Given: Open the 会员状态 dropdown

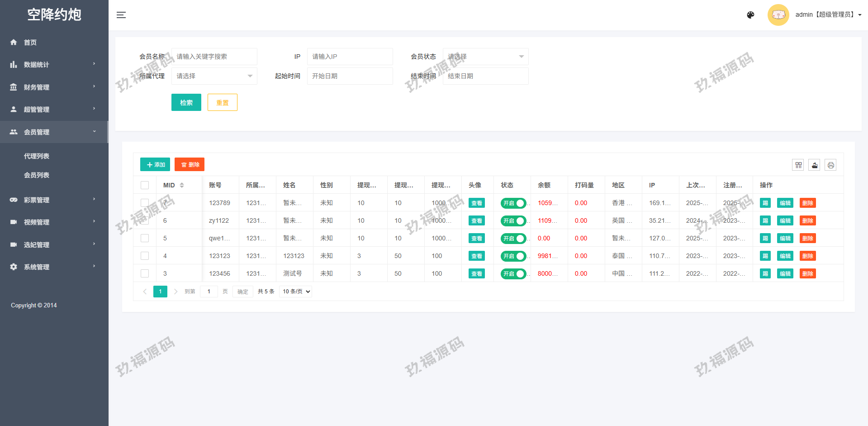Looking at the screenshot, I should point(485,57).
